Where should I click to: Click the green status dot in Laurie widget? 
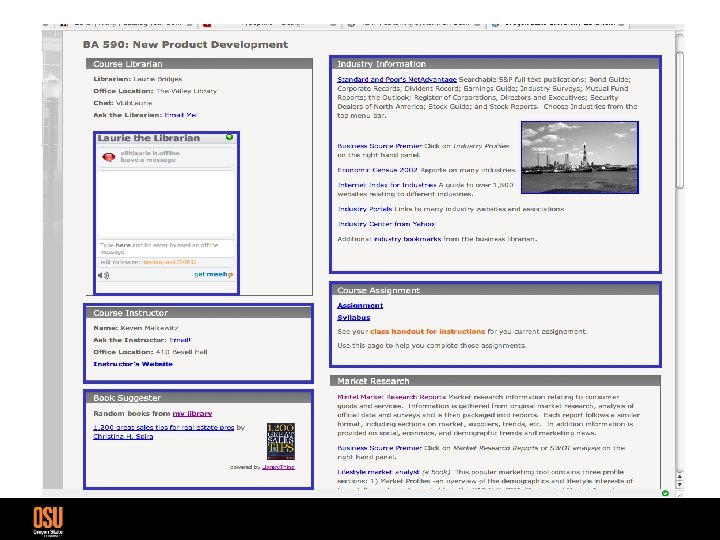229,137
